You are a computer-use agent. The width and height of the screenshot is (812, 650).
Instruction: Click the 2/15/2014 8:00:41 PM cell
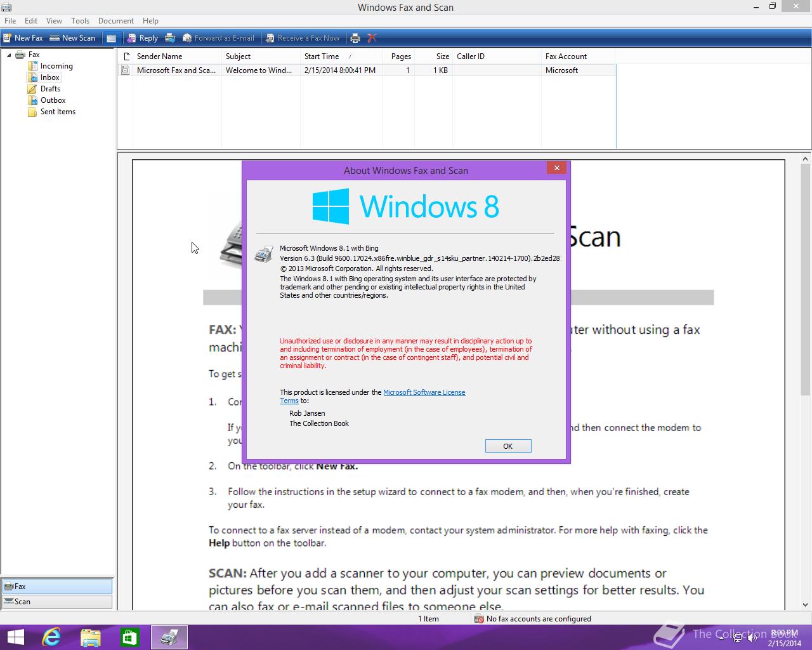click(340, 70)
